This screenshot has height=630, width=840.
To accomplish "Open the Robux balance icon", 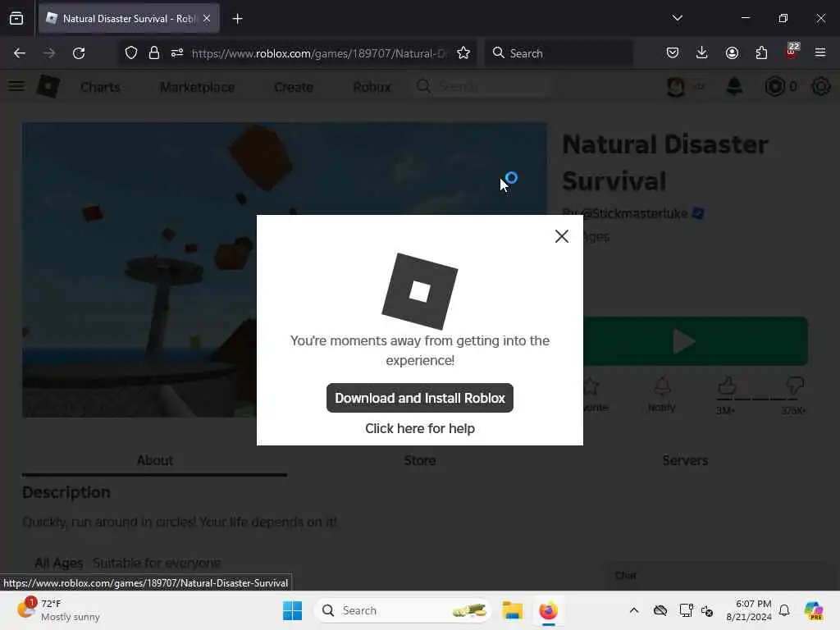I will [x=774, y=86].
